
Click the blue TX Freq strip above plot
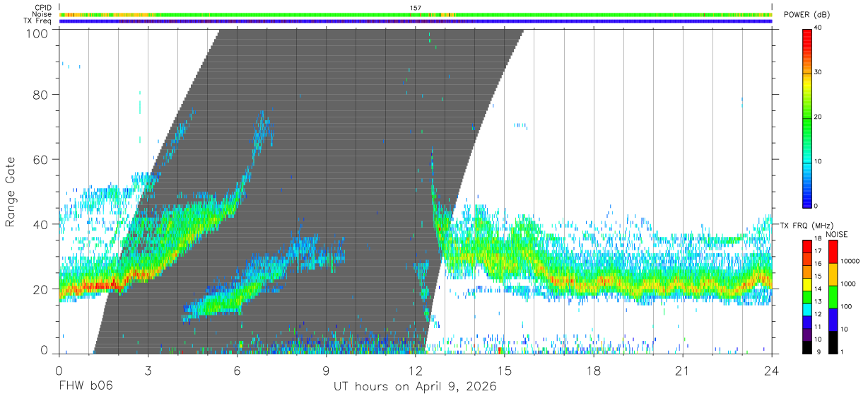coord(416,21)
